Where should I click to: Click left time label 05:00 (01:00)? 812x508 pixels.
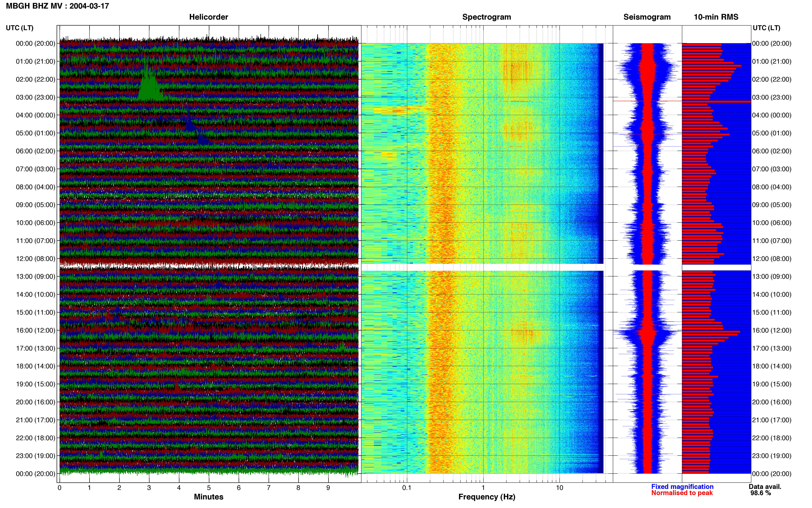click(35, 133)
